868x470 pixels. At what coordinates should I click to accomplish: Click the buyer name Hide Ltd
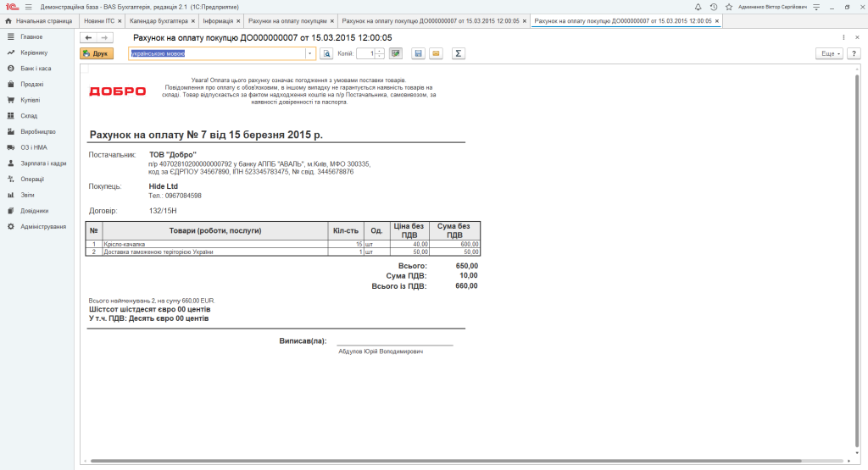coord(164,186)
